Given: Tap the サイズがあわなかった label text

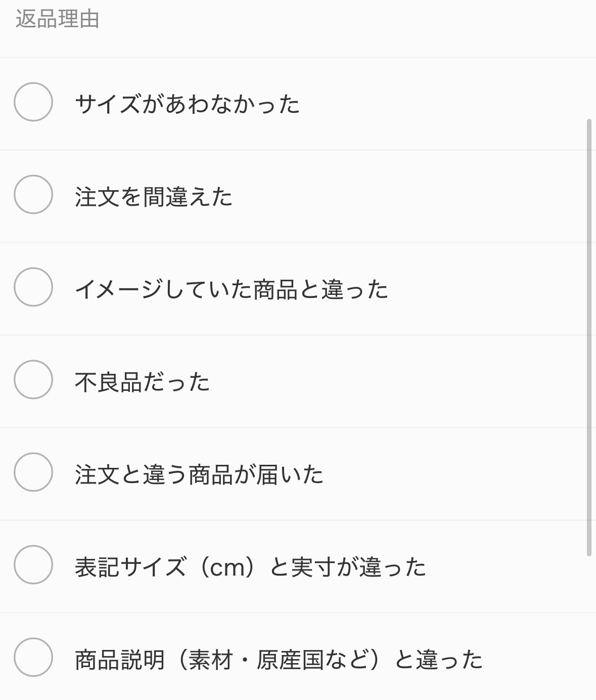Looking at the screenshot, I should click(x=188, y=104).
